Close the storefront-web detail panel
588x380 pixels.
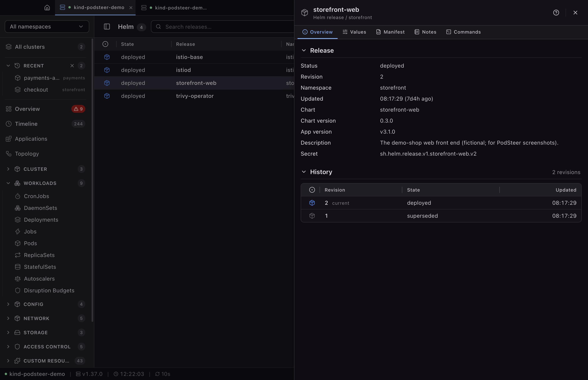point(575,13)
